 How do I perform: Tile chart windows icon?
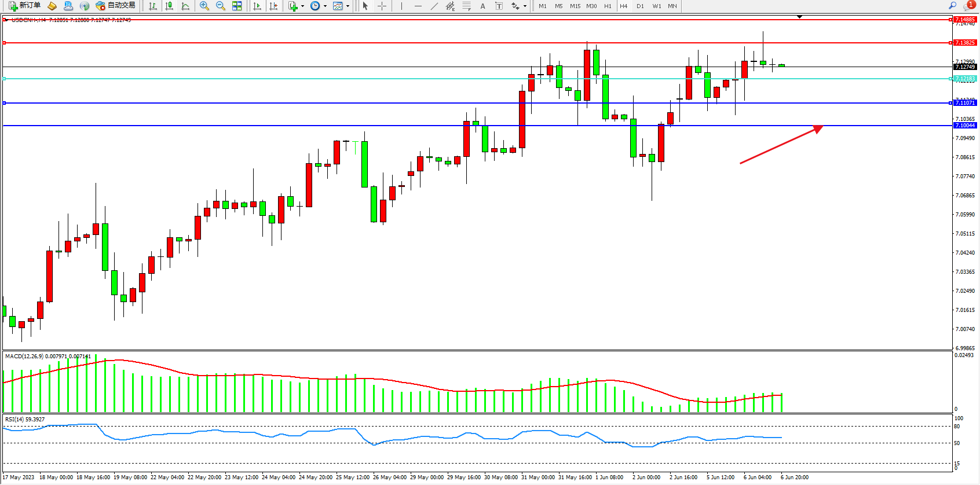coord(237,6)
